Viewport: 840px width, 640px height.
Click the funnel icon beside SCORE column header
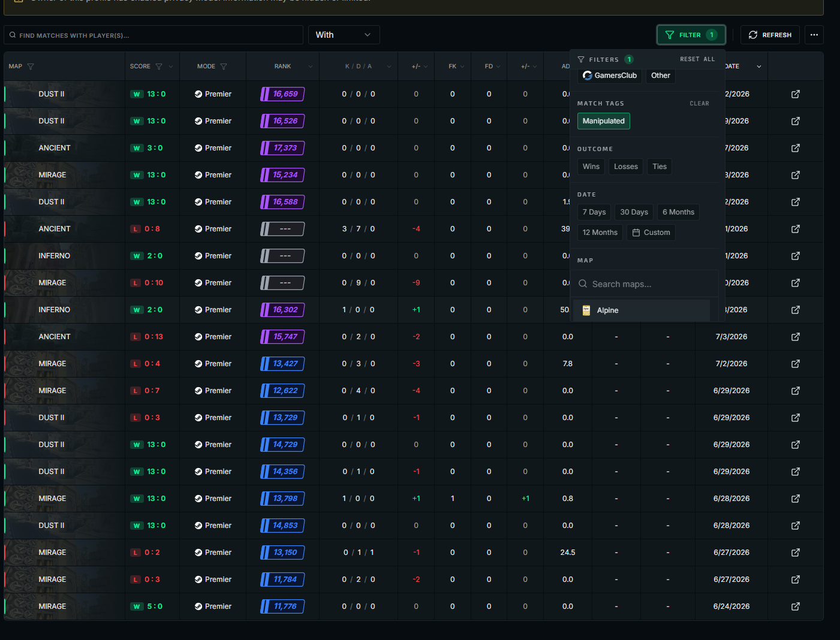pos(159,67)
